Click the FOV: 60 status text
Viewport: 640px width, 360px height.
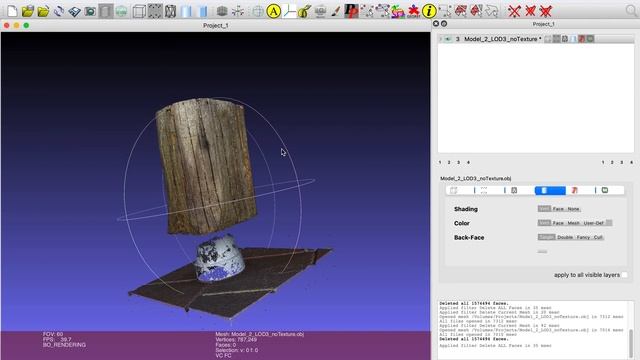(53, 334)
